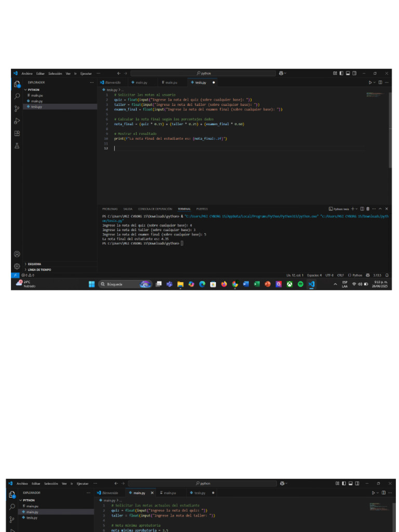Switch to SALIDA panel tab
This screenshot has width=399, height=532.
point(128,209)
